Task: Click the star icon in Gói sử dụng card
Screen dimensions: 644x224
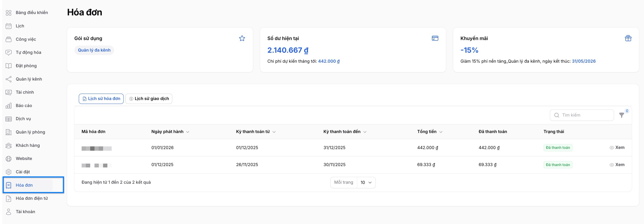Action: pyautogui.click(x=242, y=38)
